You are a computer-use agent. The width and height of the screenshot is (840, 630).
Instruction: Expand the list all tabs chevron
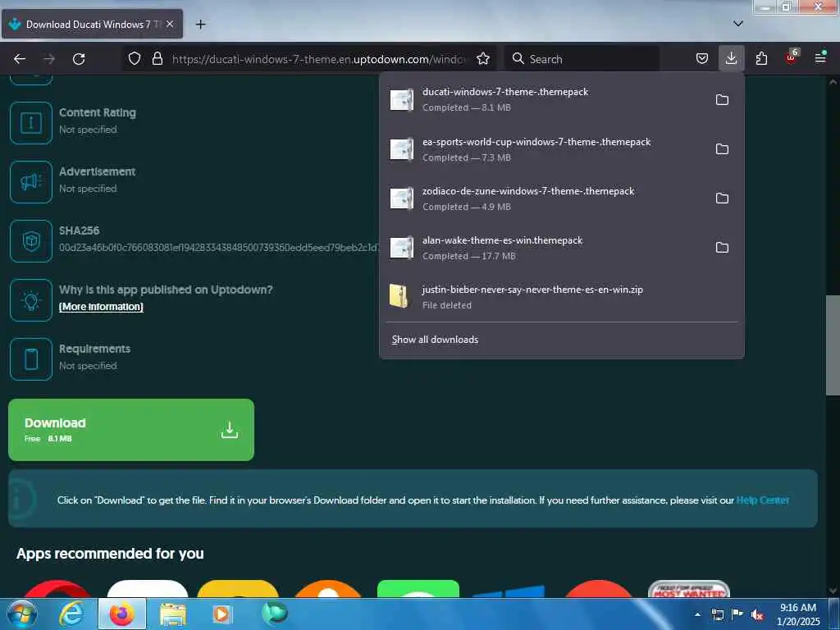coord(738,24)
